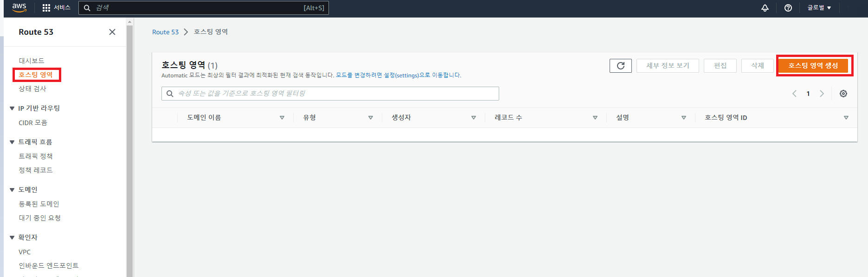The image size is (868, 277).
Task: Sort by 생성자 column arrow
Action: point(474,118)
